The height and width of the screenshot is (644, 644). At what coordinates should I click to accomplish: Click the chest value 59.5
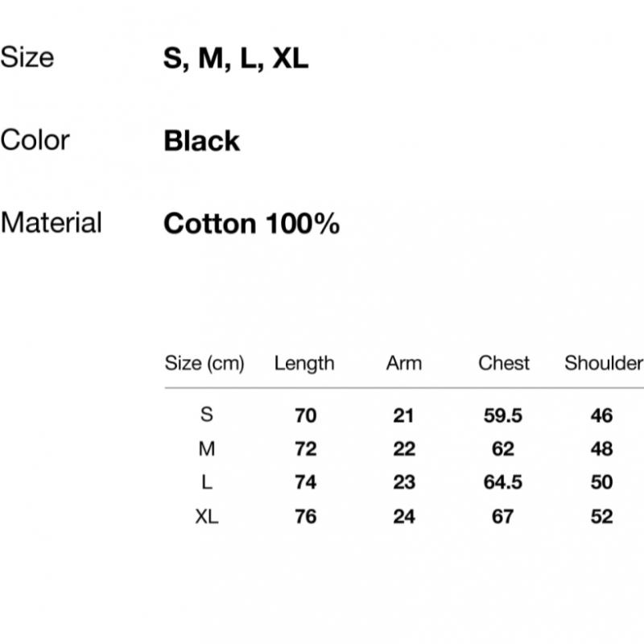pos(503,415)
